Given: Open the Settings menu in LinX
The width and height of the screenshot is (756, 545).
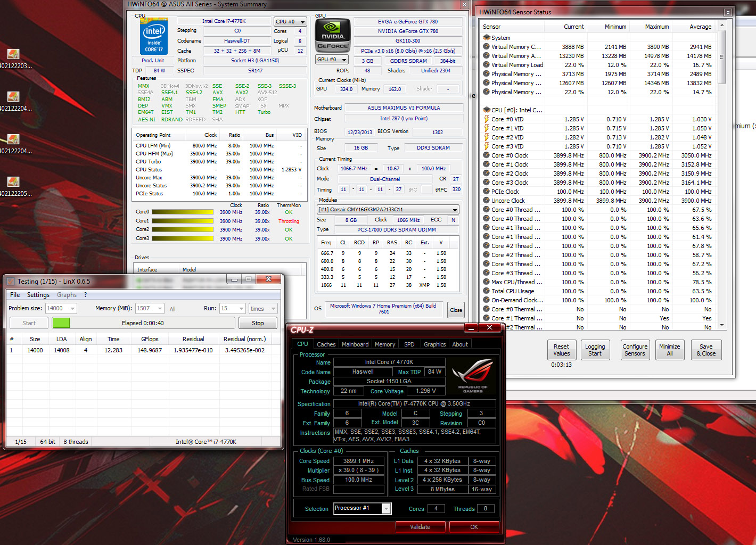Looking at the screenshot, I should coord(38,295).
